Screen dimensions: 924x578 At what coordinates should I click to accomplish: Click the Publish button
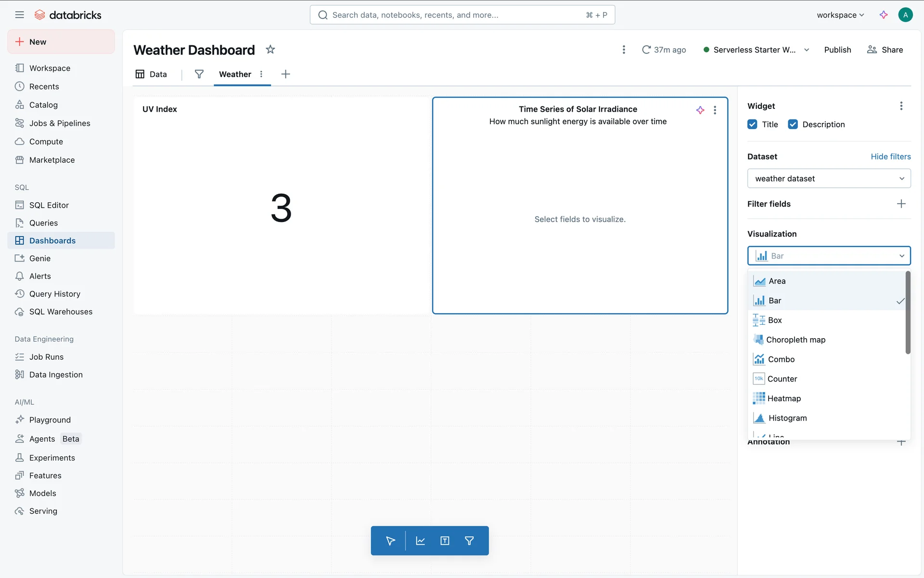pos(837,50)
